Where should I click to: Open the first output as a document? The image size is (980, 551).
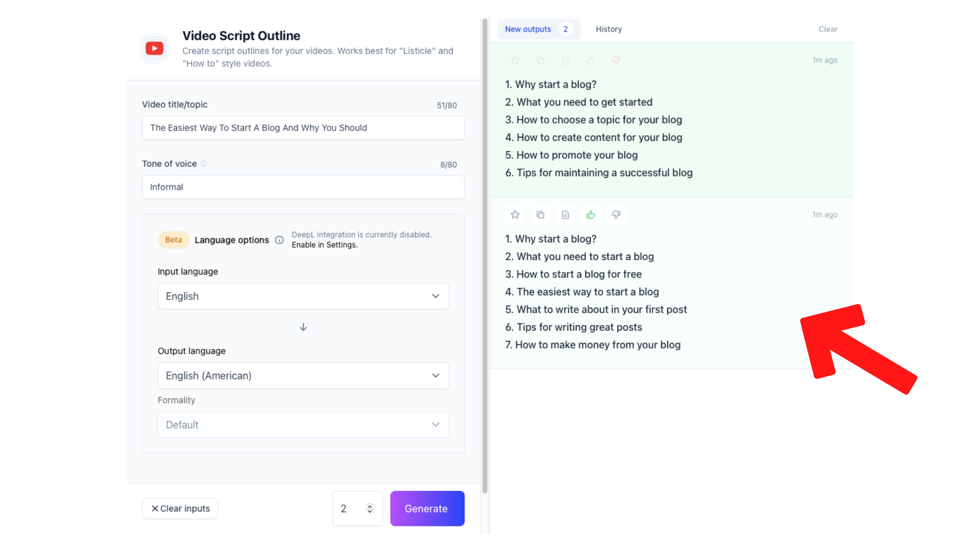coord(566,60)
